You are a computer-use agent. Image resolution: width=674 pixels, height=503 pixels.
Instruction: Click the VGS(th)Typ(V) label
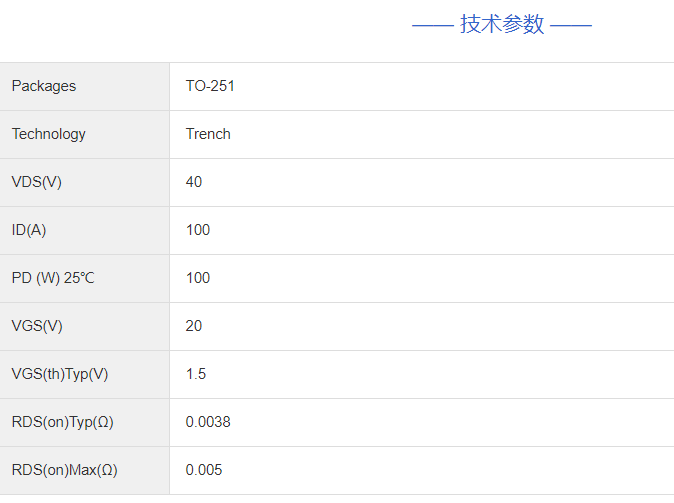pyautogui.click(x=60, y=374)
